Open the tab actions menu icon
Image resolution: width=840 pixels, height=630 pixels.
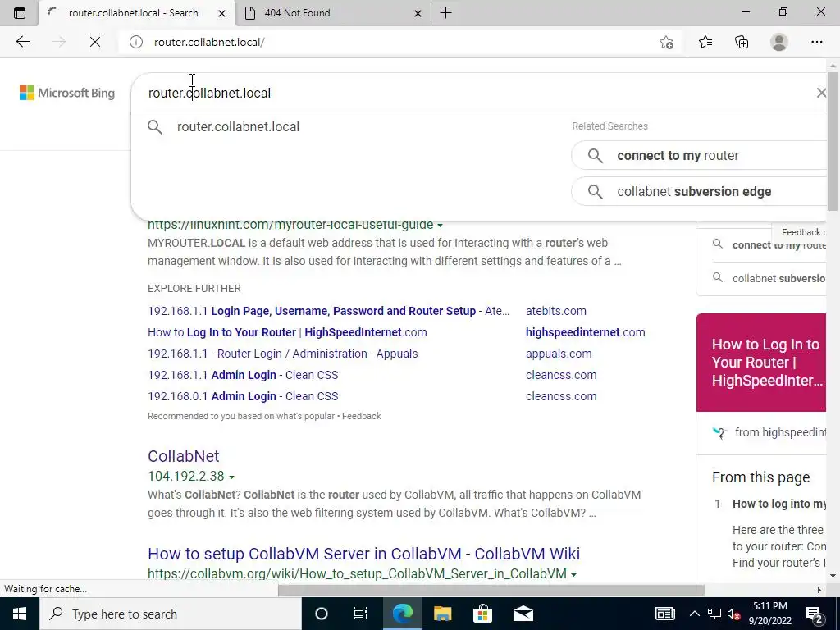tap(20, 13)
